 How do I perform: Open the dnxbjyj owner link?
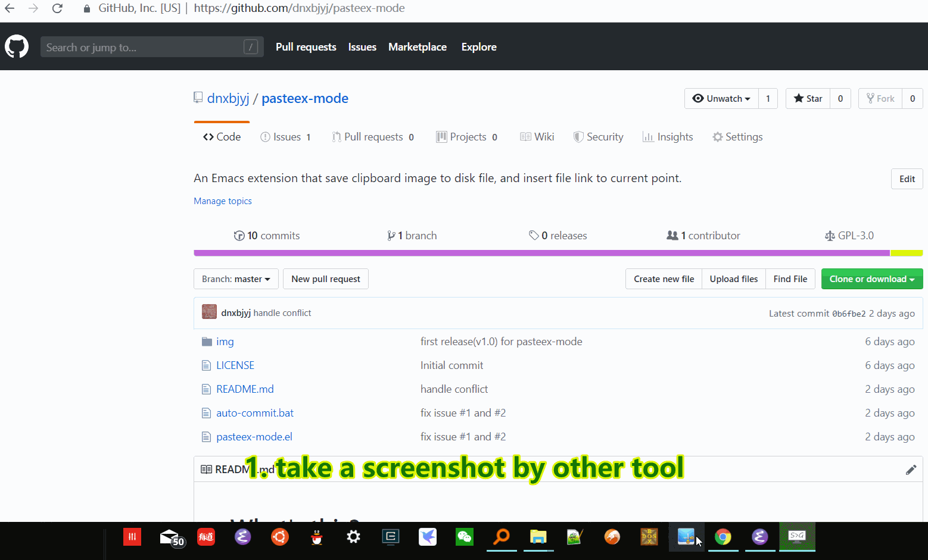pyautogui.click(x=228, y=98)
